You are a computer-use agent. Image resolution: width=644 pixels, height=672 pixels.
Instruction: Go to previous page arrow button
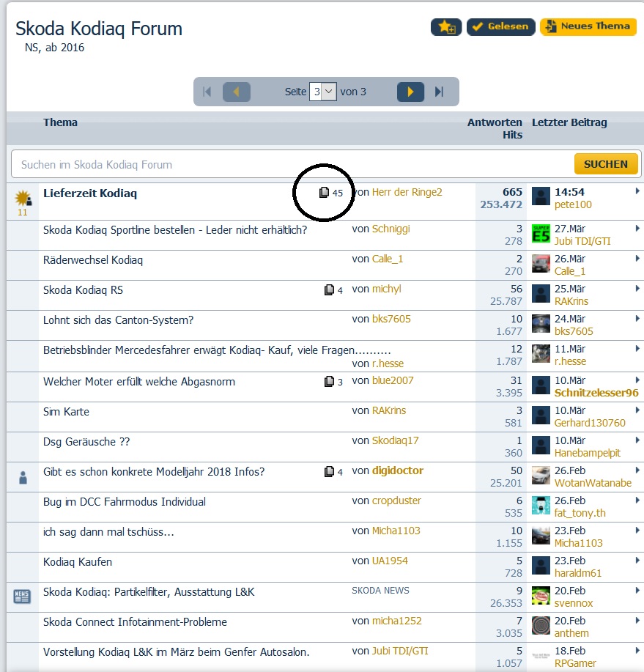tap(237, 92)
